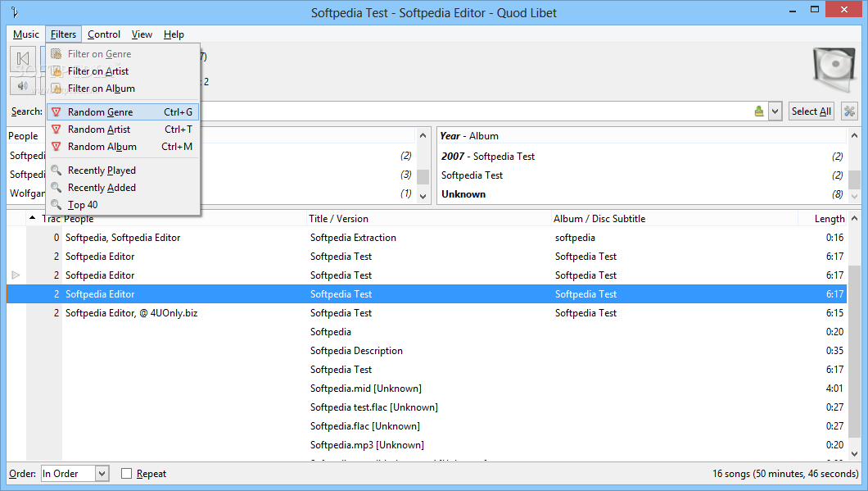Screen dimensions: 868x491
Task: Select row Softpedia Editor, @ 4UOnly.biz
Action: coord(427,312)
